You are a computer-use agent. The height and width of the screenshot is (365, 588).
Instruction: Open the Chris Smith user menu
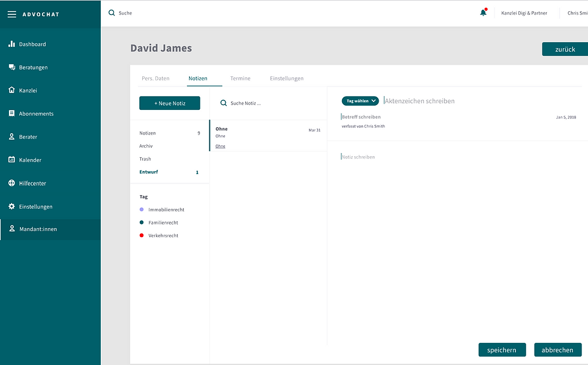(x=577, y=13)
